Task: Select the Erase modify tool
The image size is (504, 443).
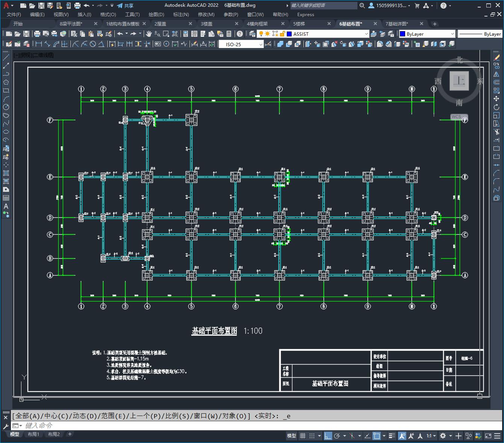Action: [x=496, y=57]
